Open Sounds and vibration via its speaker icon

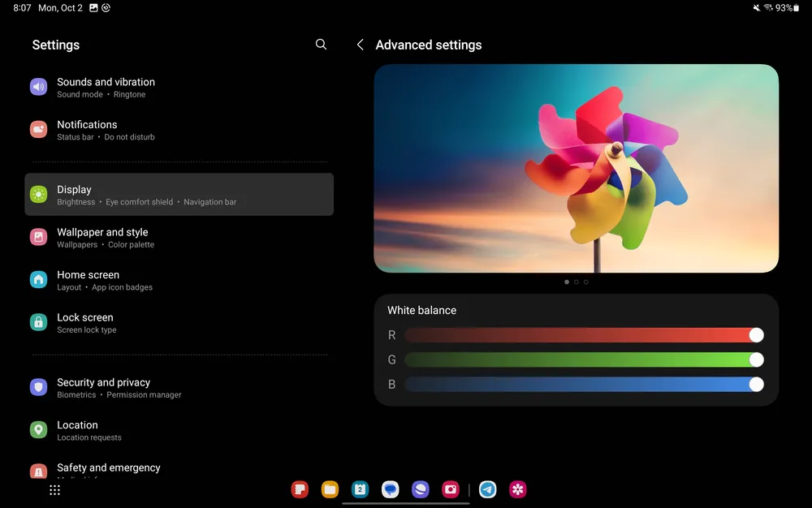(x=38, y=87)
